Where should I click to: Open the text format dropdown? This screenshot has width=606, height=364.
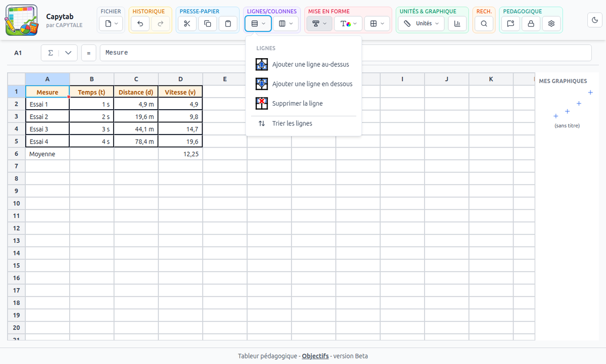(319, 24)
